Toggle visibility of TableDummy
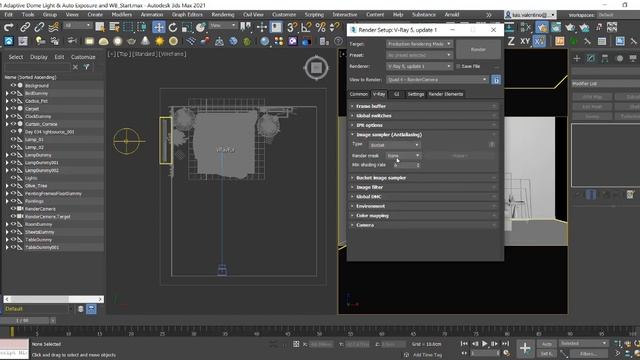The height and width of the screenshot is (360, 640). click(13, 240)
